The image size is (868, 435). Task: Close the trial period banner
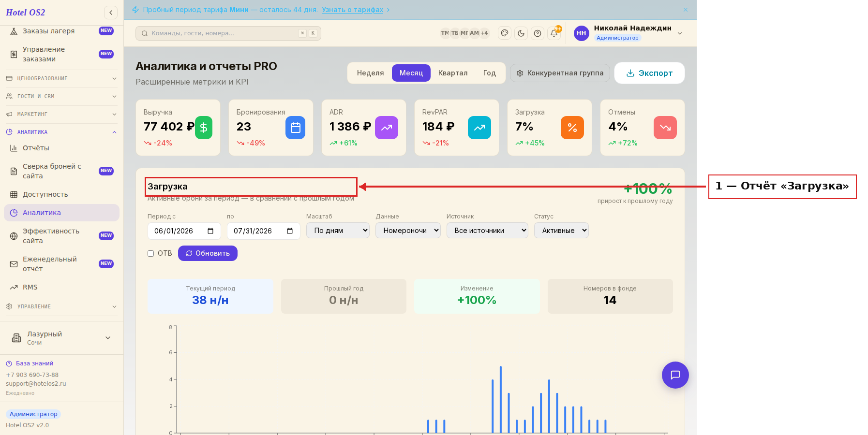[686, 10]
